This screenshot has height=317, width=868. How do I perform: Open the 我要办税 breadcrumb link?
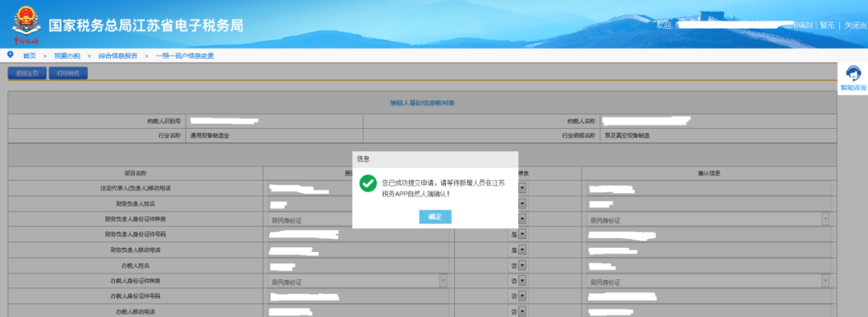(x=67, y=56)
